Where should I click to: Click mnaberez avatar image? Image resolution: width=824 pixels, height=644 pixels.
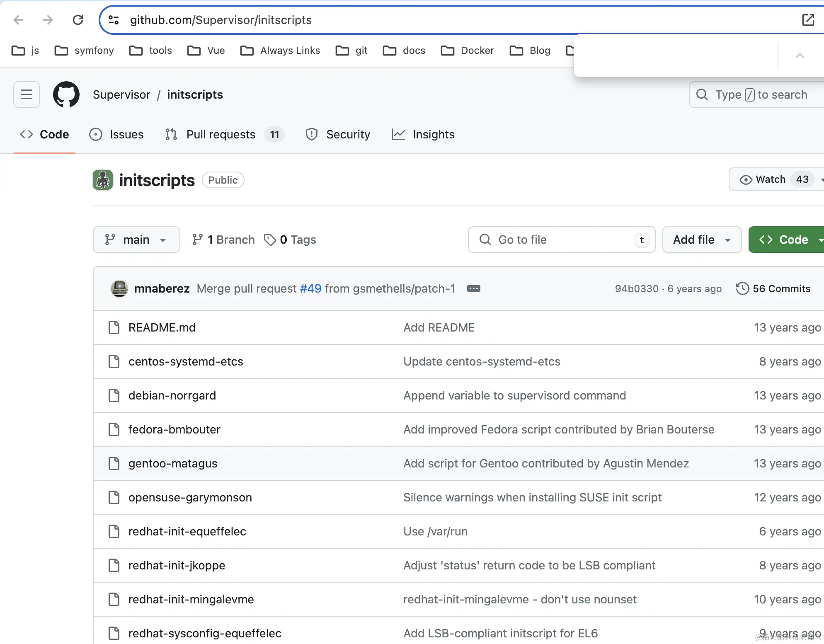(119, 288)
